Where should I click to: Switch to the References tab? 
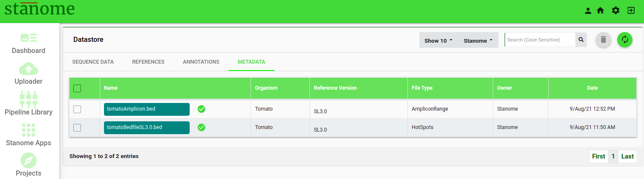click(148, 62)
